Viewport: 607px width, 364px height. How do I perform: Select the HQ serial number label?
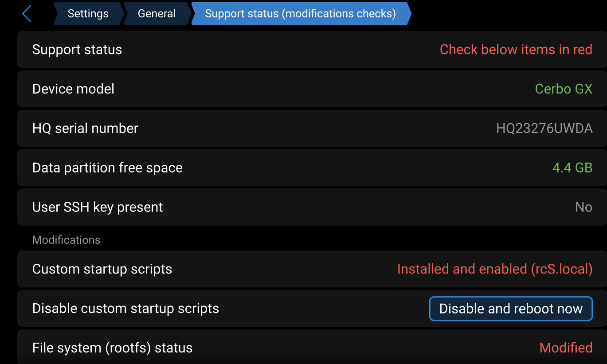click(85, 129)
